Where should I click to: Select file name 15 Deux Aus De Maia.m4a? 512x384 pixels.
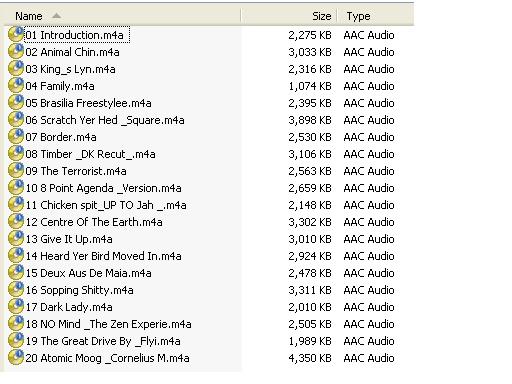[x=88, y=273]
